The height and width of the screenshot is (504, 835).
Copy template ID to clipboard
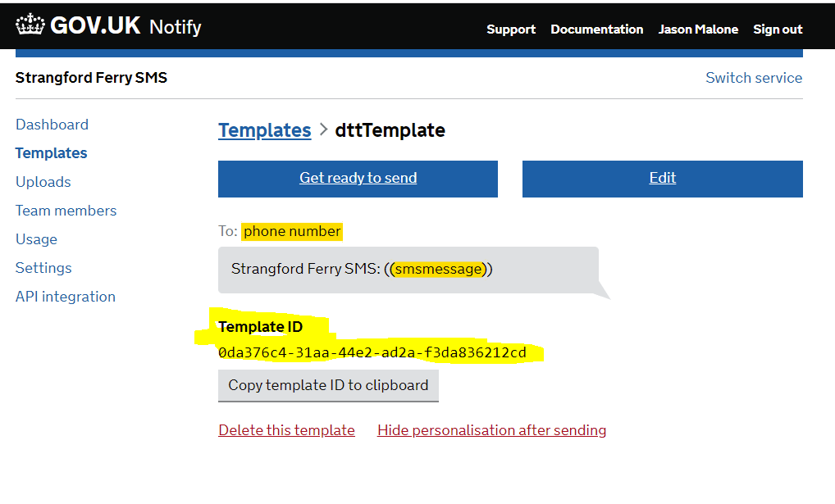[327, 385]
